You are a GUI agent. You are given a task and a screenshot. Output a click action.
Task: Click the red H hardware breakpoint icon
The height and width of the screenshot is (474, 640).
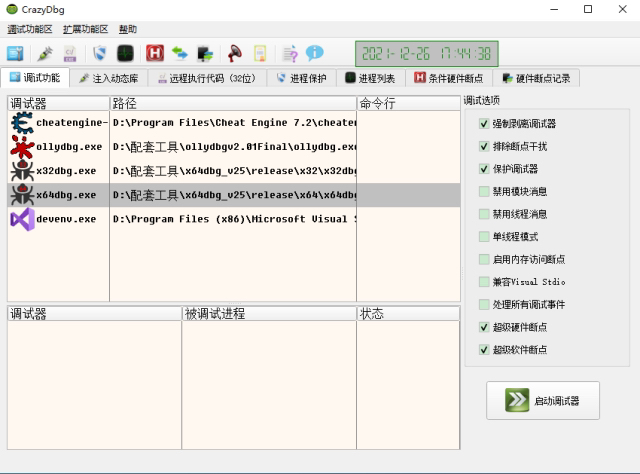click(155, 53)
